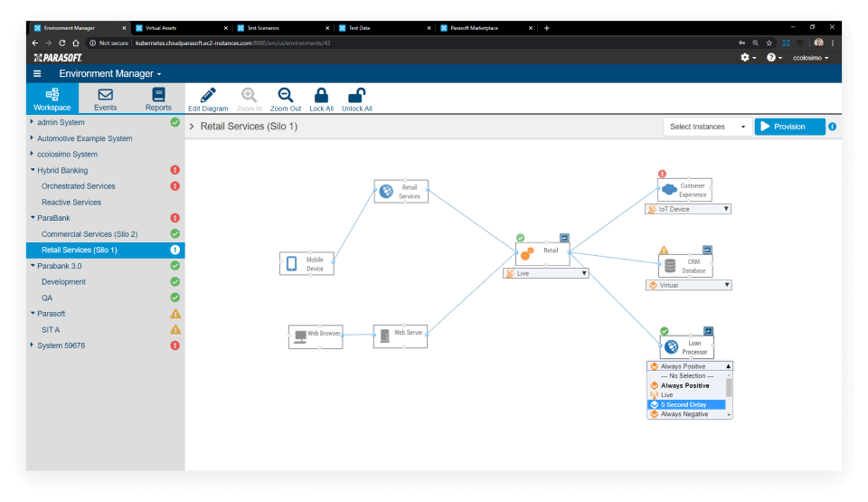Expand Automotive Example System node

(32, 138)
